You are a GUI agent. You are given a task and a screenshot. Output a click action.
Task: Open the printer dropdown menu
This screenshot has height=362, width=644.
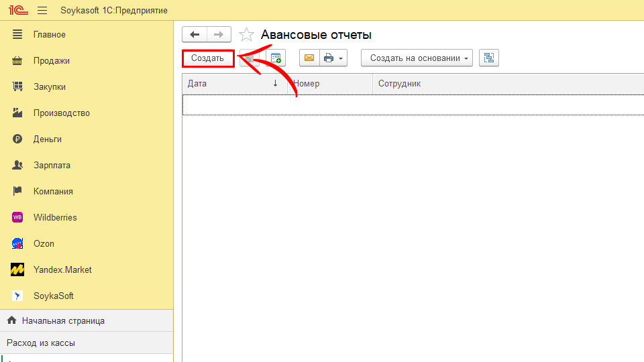pos(333,58)
